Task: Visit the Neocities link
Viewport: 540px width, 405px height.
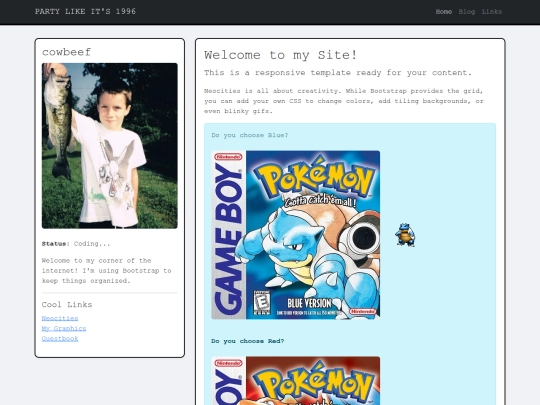Action: point(60,318)
